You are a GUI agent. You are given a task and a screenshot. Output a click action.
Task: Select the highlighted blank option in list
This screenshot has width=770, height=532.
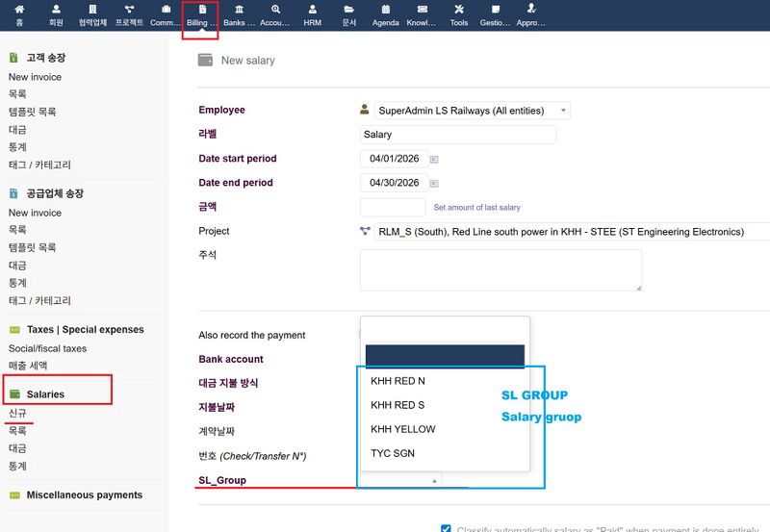coord(445,356)
